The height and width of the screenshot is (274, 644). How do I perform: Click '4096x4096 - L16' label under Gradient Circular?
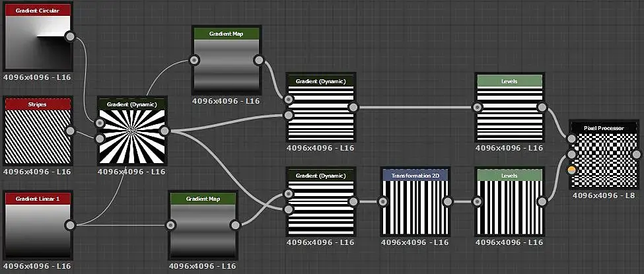point(38,77)
